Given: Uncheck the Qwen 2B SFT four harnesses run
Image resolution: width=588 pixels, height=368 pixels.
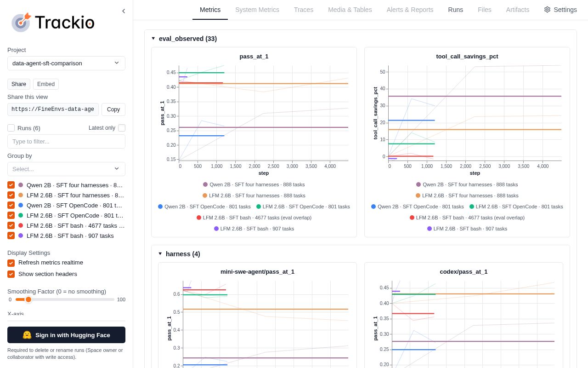Looking at the screenshot, I should (x=11, y=185).
